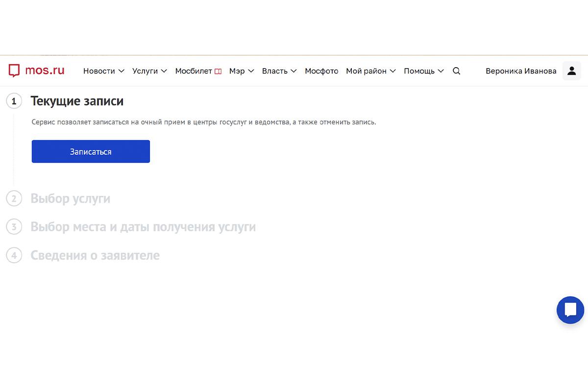Open the blue chat bubble widget

570,310
